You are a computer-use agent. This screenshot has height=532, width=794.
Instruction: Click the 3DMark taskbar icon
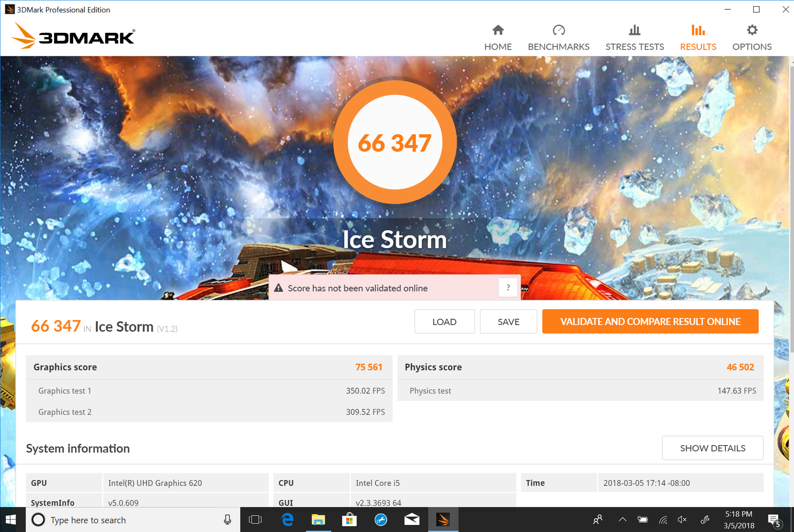pos(443,520)
